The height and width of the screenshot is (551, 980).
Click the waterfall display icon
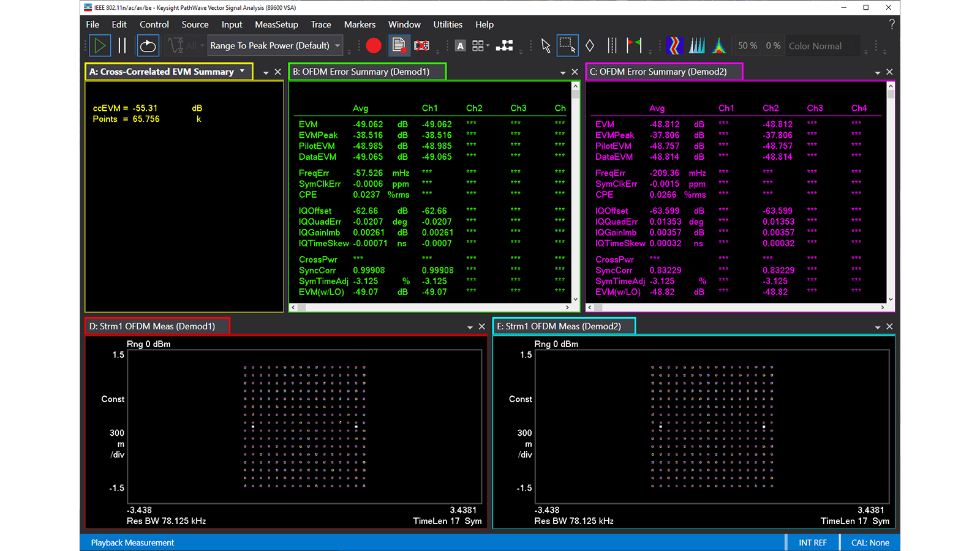tap(697, 45)
